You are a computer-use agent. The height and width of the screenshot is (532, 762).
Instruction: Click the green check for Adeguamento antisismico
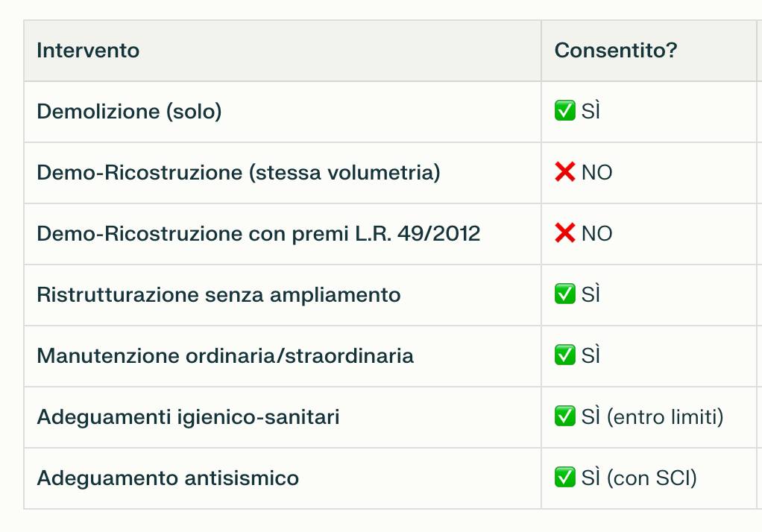564,477
